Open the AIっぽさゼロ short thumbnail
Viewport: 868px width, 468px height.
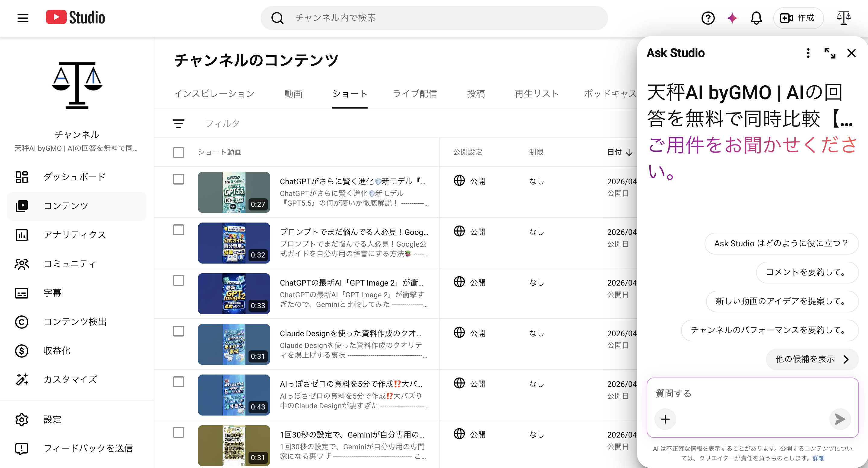234,395
